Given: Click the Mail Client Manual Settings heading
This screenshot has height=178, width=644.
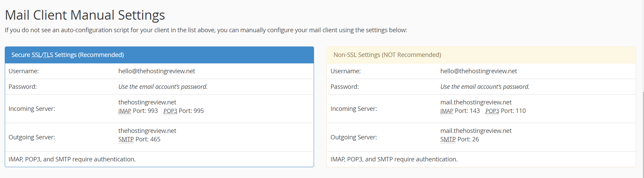Looking at the screenshot, I should tap(85, 15).
